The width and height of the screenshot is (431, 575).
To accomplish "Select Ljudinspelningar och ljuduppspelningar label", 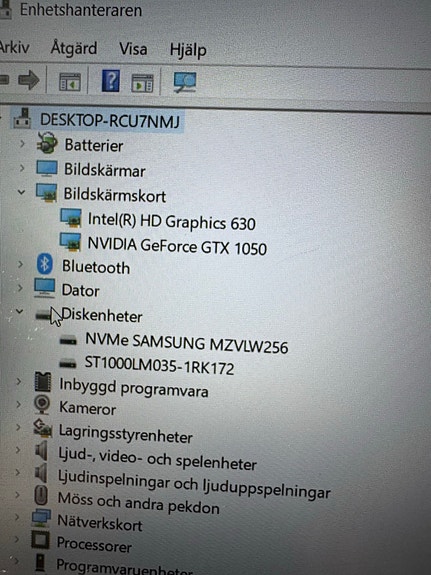I will 194,484.
